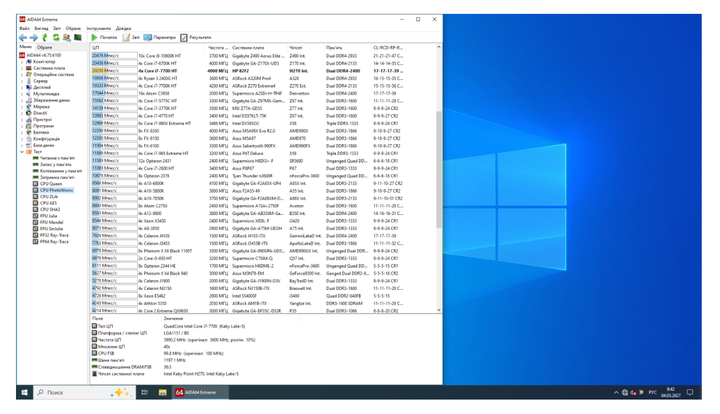Open the Запис у пам'ять test
The image size is (720, 414).
56,164
